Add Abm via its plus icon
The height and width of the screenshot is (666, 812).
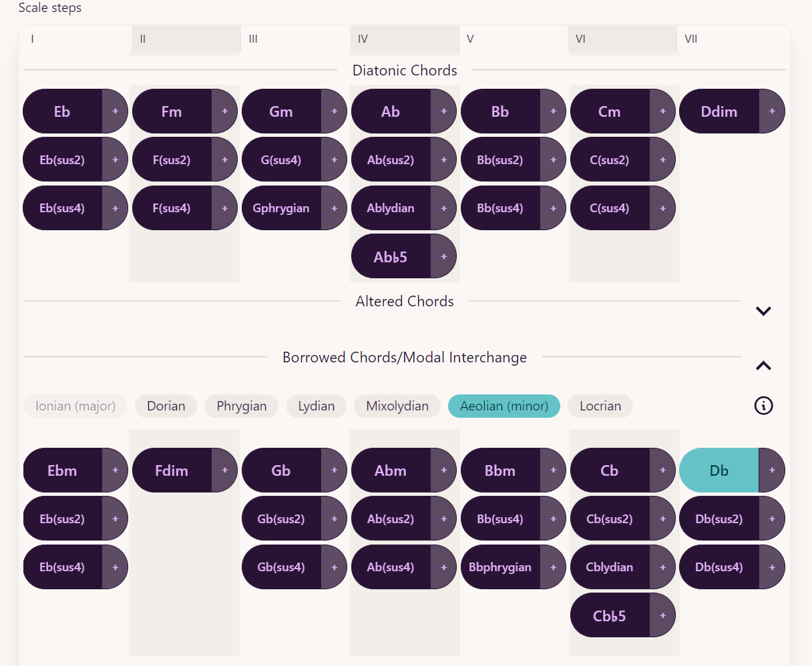tap(443, 470)
